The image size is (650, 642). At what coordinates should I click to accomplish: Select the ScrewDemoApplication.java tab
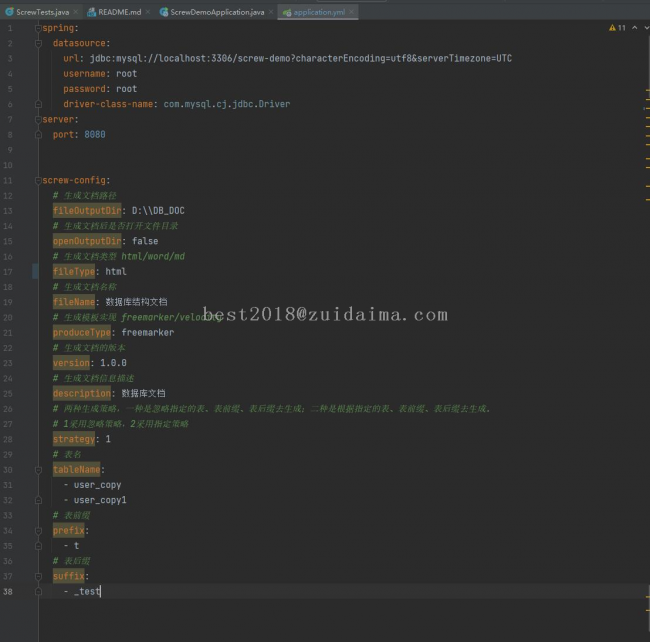tap(214, 12)
